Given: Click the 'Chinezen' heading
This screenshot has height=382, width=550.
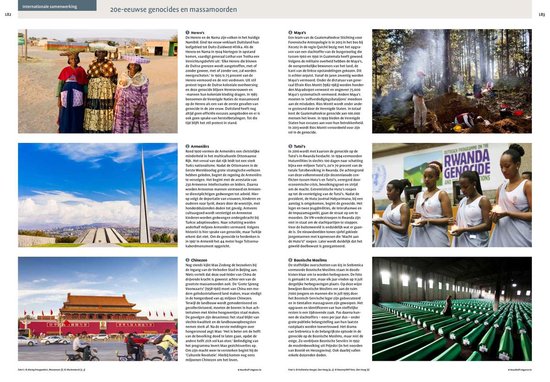Looking at the screenshot, I should point(199,260).
